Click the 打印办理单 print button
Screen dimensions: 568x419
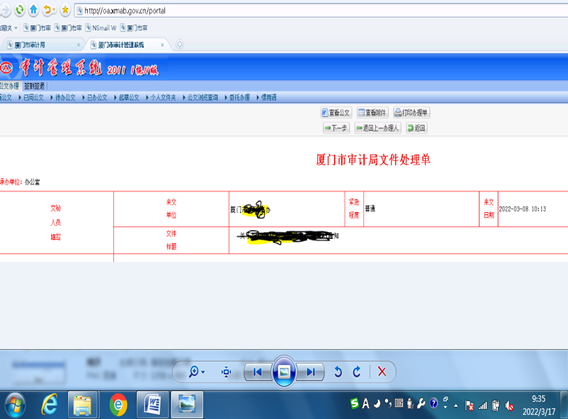412,113
